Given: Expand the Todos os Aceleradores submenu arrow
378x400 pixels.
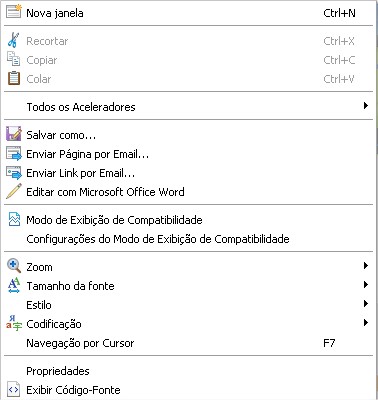Looking at the screenshot, I should point(366,106).
